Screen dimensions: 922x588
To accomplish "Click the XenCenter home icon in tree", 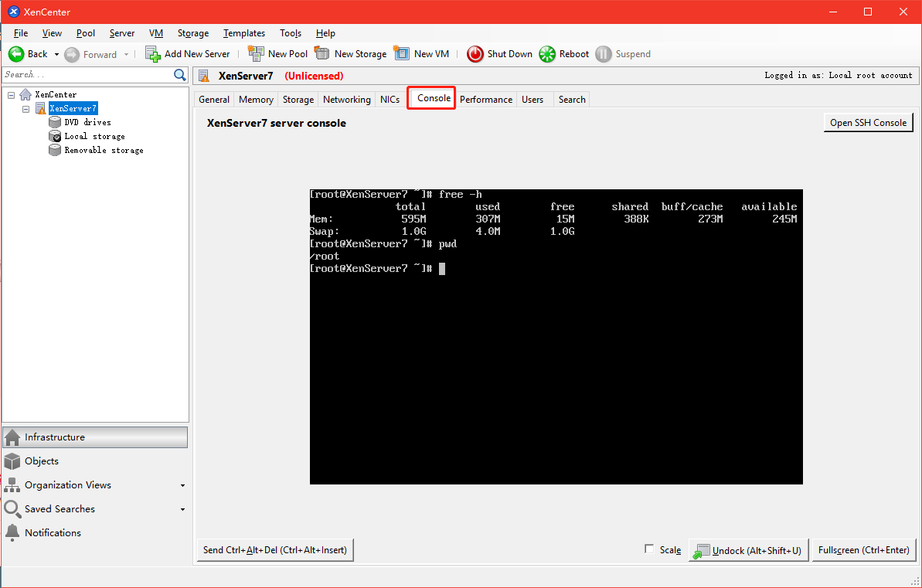I will pos(26,94).
